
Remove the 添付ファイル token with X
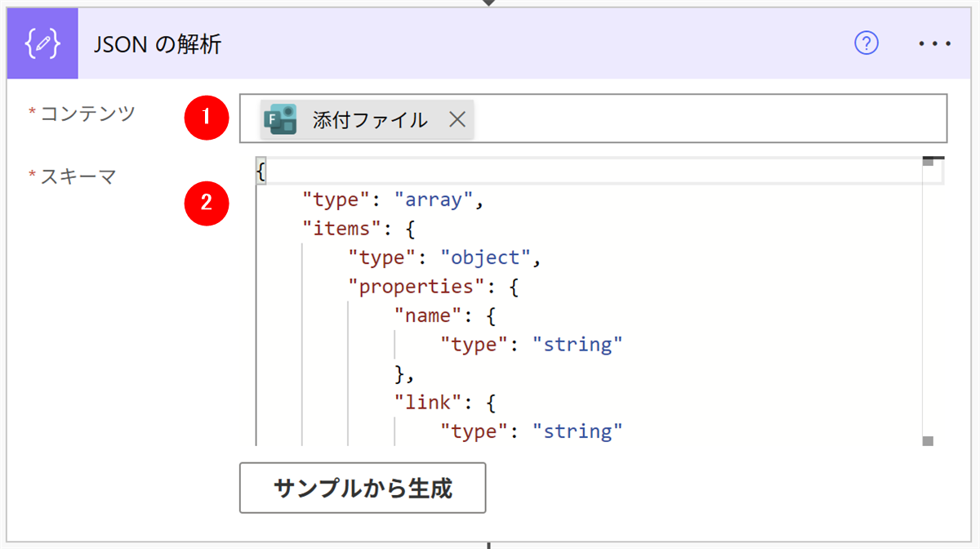(458, 120)
